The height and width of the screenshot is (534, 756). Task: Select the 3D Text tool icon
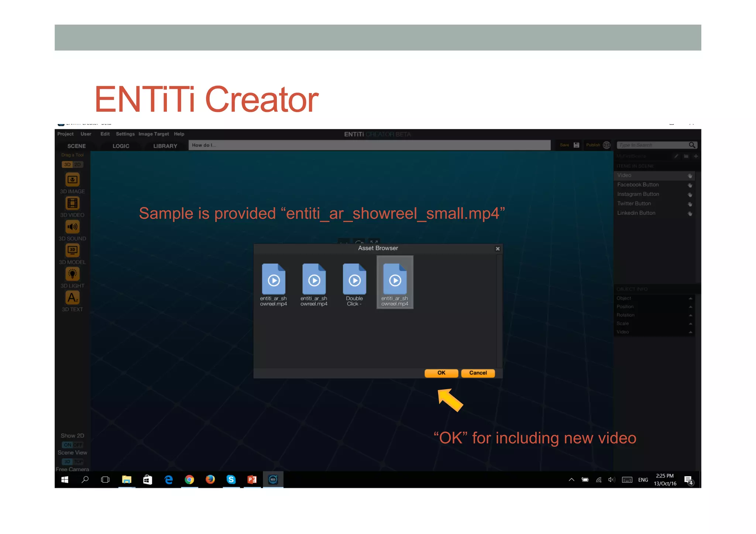(x=72, y=298)
